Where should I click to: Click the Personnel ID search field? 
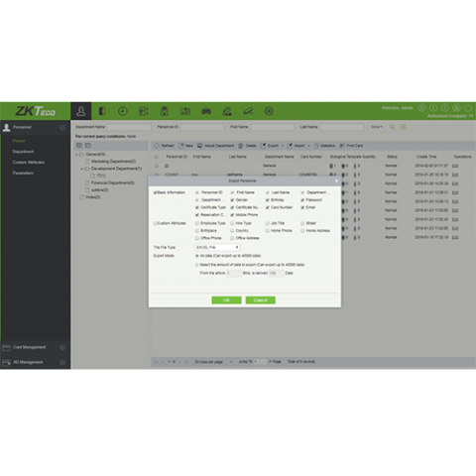(202, 127)
